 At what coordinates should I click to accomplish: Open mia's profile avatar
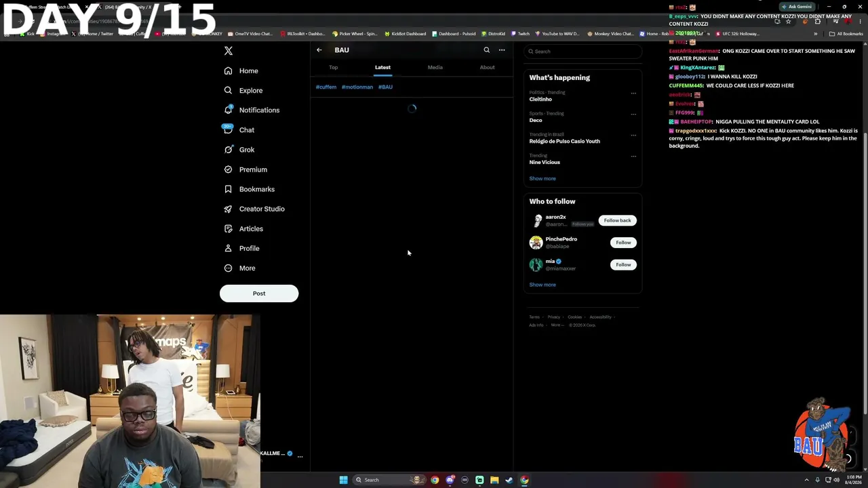536,264
